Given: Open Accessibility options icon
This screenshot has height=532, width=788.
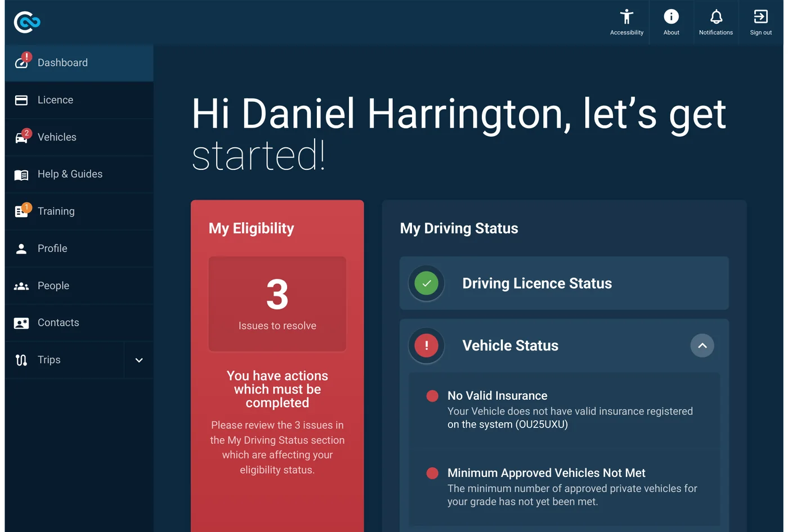Looking at the screenshot, I should coord(626,17).
